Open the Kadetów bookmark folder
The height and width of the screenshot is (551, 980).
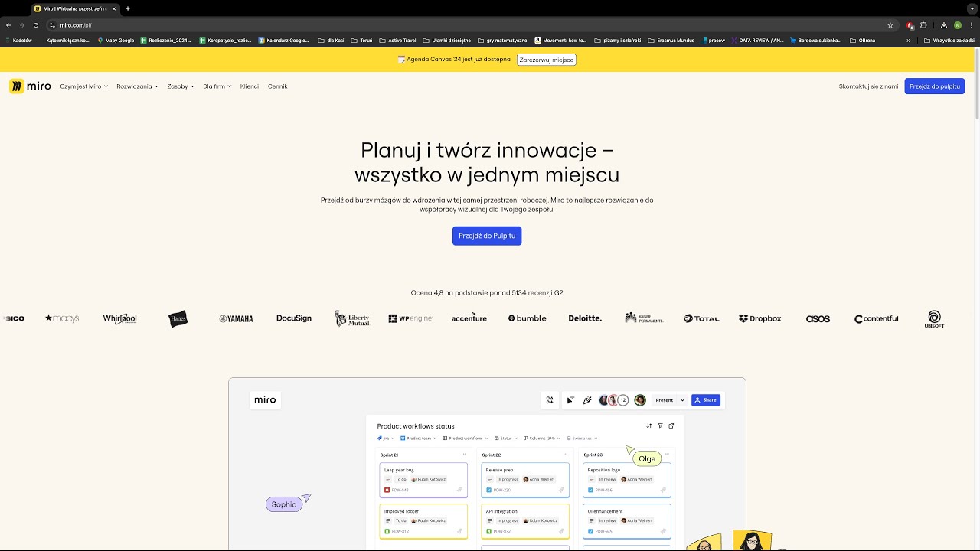[x=18, y=41]
